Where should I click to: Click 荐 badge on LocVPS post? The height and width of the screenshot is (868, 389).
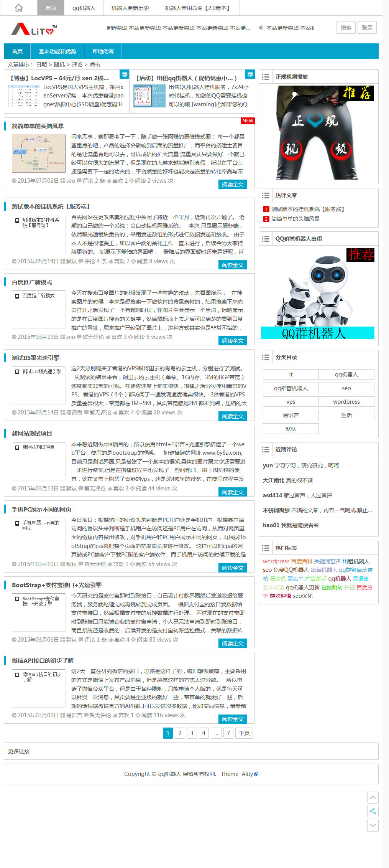coord(125,74)
